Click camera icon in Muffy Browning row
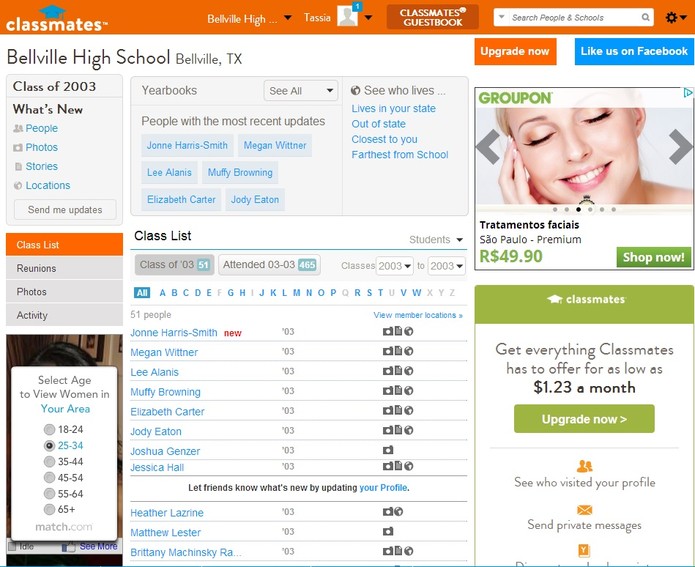The height and width of the screenshot is (567, 695). (388, 391)
